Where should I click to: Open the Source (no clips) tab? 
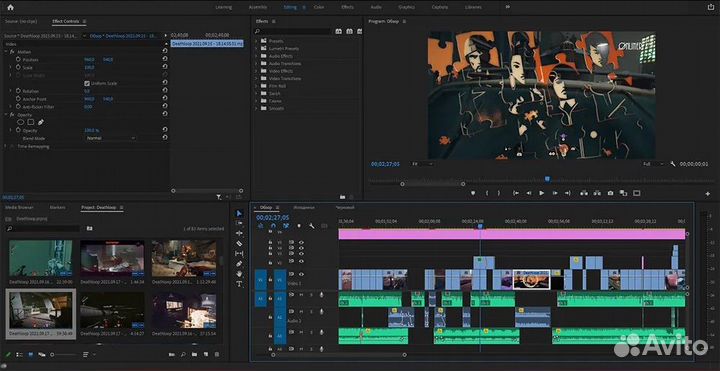coord(20,21)
